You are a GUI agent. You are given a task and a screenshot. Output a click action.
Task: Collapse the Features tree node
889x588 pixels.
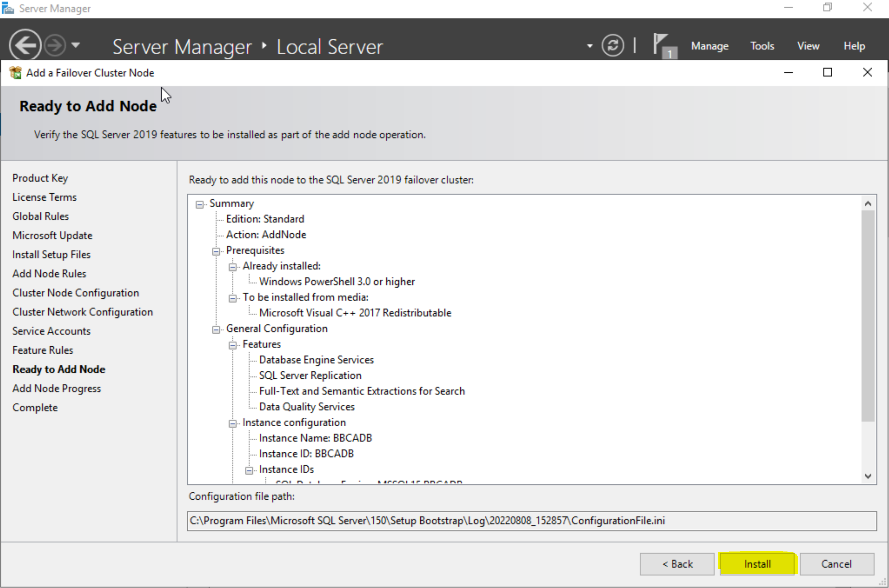coord(233,345)
